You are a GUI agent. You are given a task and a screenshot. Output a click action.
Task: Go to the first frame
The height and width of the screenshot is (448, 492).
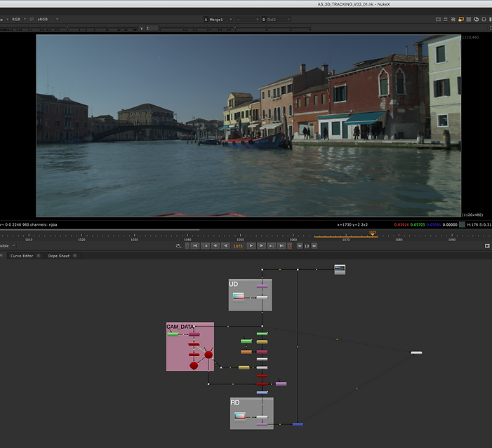(195, 246)
